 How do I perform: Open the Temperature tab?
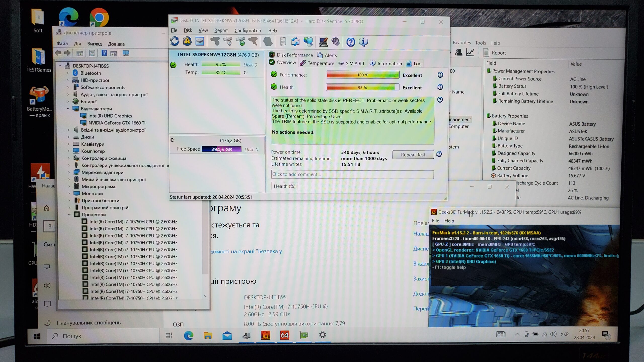pyautogui.click(x=317, y=63)
